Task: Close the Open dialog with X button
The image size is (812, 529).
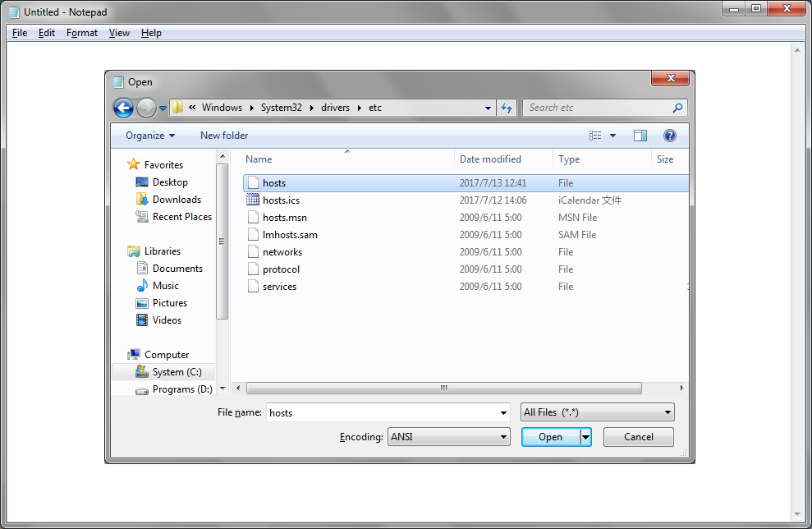Action: pyautogui.click(x=671, y=78)
